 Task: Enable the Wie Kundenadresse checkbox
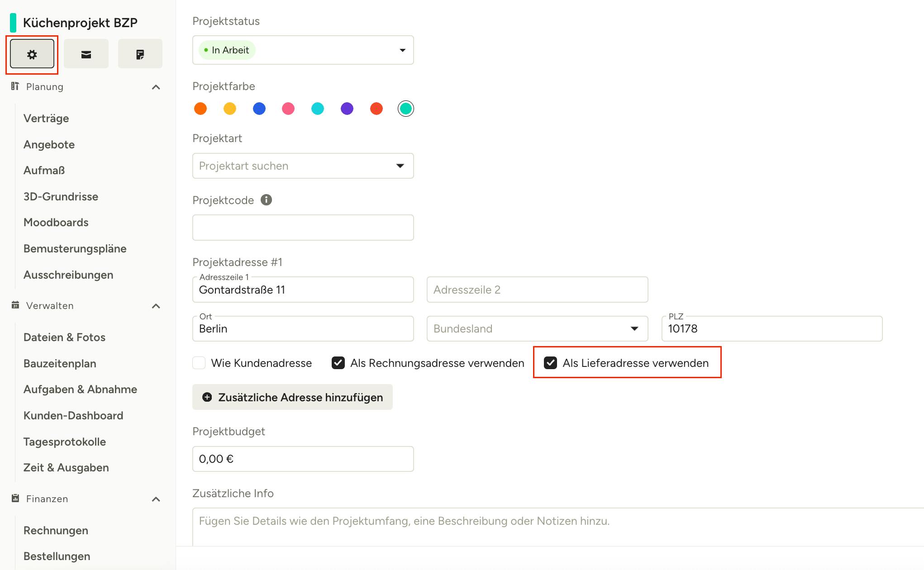pyautogui.click(x=199, y=363)
